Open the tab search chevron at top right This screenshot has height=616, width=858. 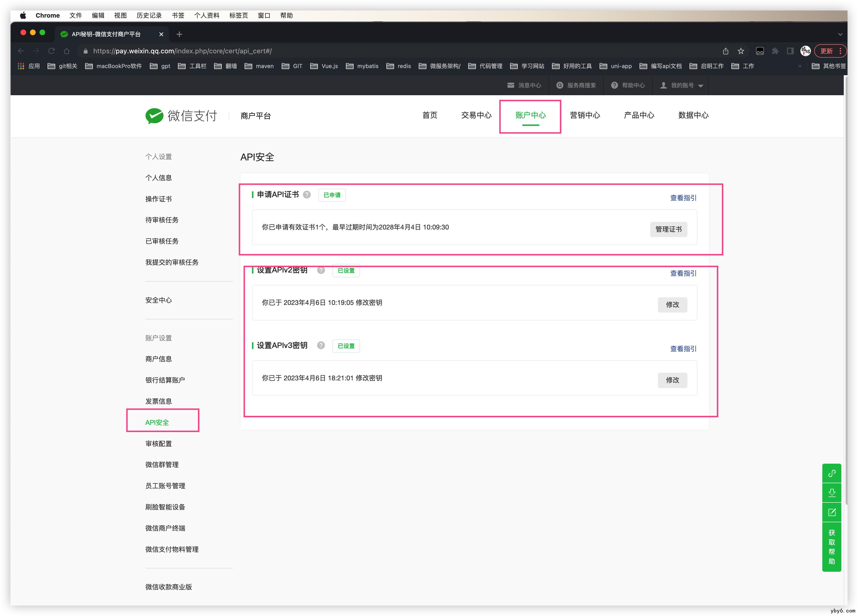[x=840, y=34]
